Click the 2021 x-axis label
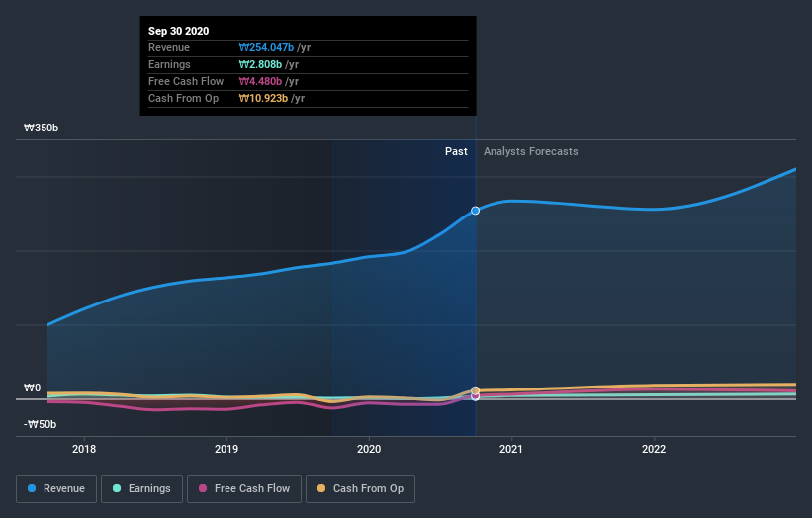Viewport: 812px width, 518px height. (511, 449)
